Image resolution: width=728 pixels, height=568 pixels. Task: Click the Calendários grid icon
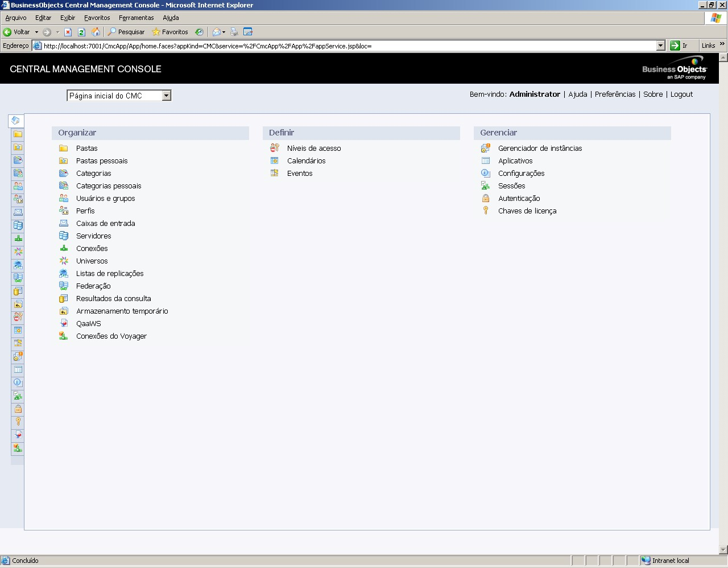[x=275, y=161]
